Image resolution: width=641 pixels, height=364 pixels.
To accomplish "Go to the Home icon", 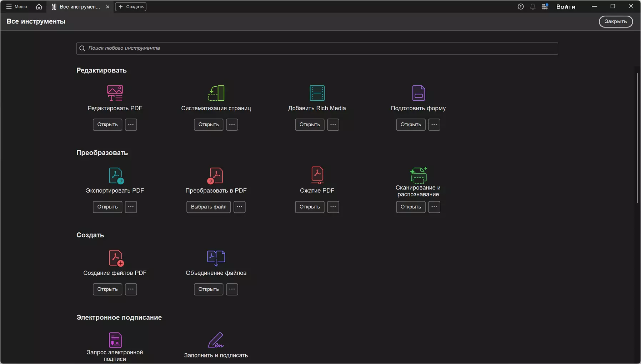I will [x=39, y=6].
